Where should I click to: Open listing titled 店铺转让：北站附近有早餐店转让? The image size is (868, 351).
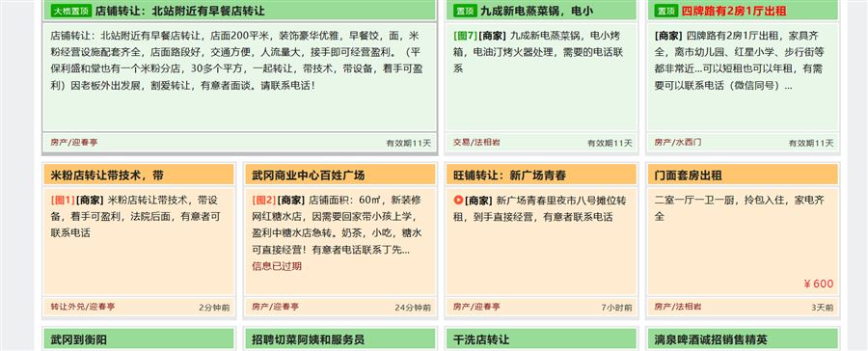[180, 11]
